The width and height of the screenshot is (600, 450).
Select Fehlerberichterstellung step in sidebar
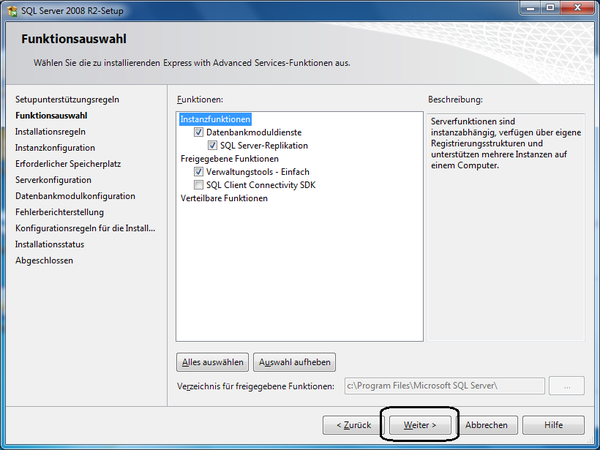[x=59, y=212]
